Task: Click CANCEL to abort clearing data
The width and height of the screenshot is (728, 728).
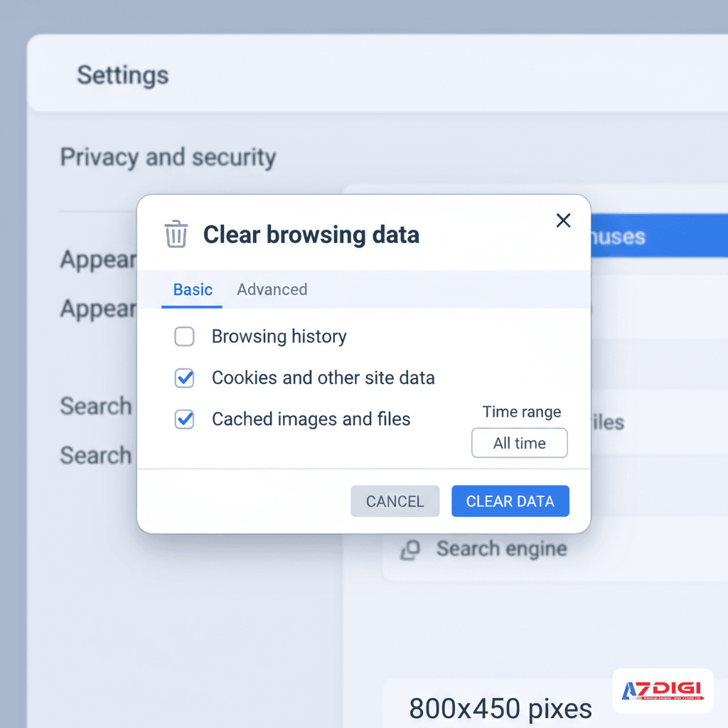Action: click(x=395, y=501)
